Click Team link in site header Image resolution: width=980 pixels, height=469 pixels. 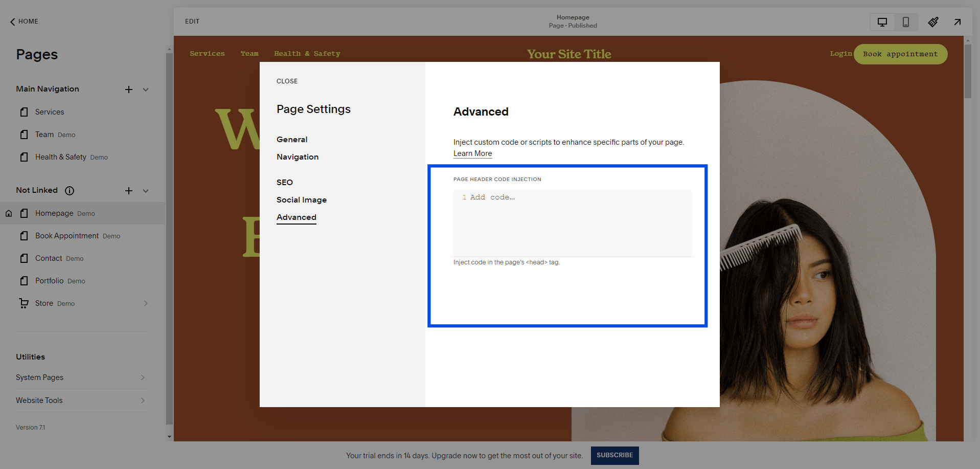(249, 54)
